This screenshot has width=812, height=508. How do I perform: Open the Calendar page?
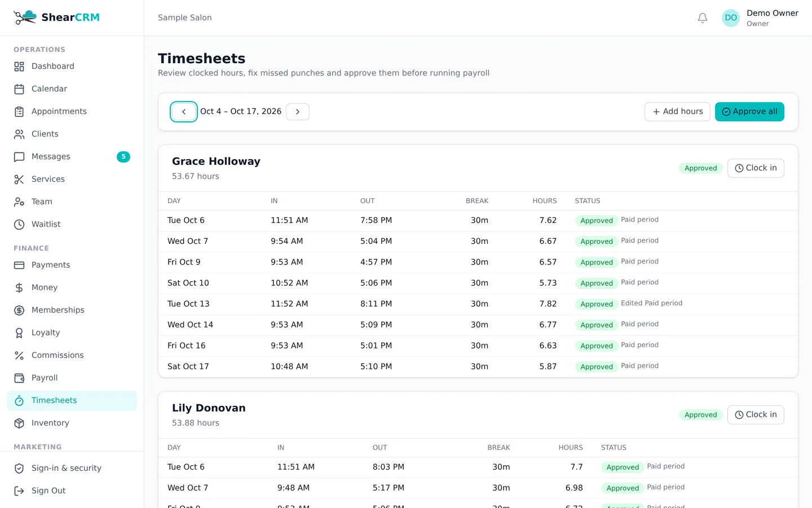72,89
